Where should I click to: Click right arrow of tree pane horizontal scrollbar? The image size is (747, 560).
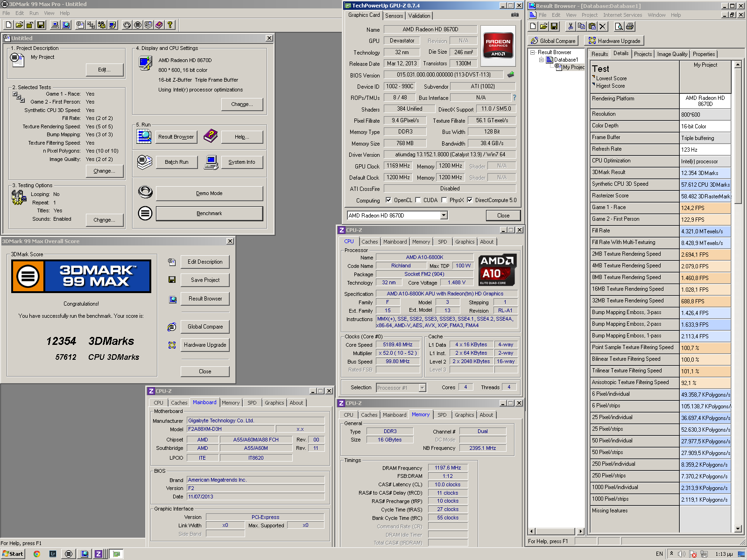tap(580, 531)
